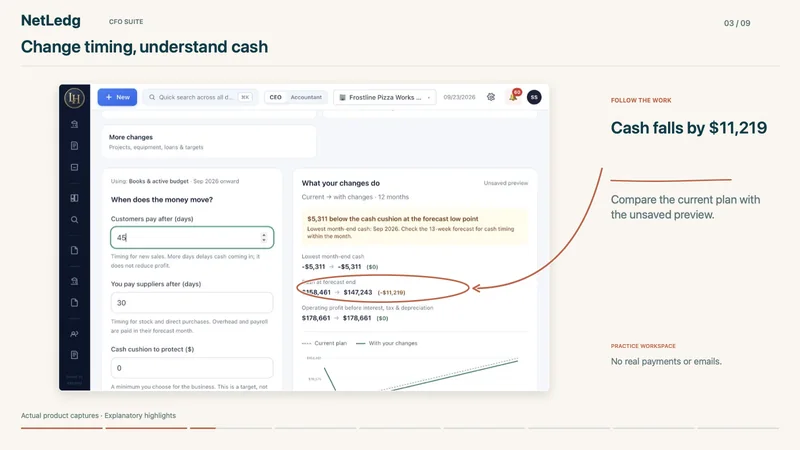Viewport: 800px width, 450px height.
Task: Click the Change timing, understand cash heading
Action: coord(144,47)
